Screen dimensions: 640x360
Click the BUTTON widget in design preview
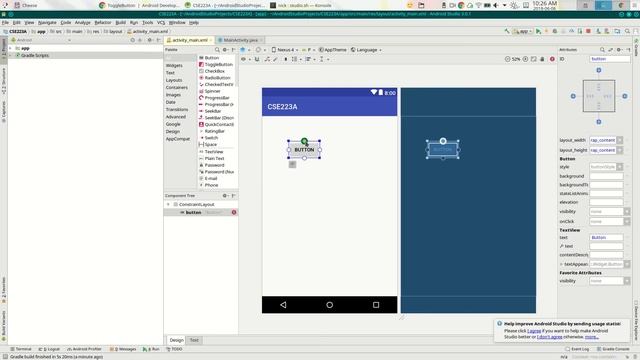pos(304,150)
